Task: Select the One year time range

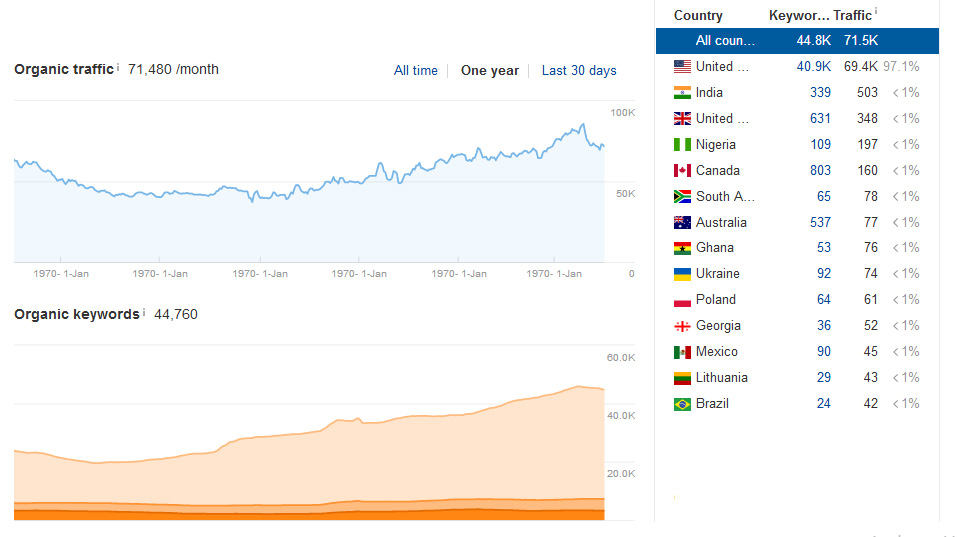Action: click(x=489, y=71)
